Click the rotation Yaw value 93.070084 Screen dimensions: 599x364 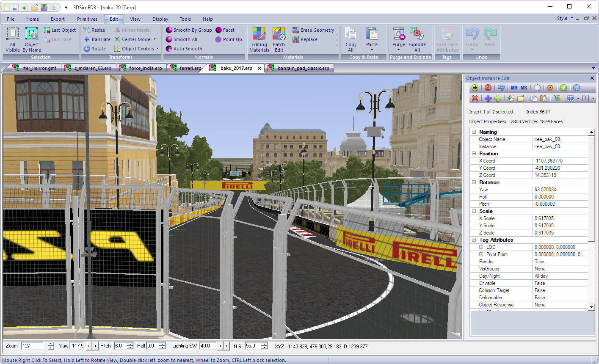coord(560,190)
